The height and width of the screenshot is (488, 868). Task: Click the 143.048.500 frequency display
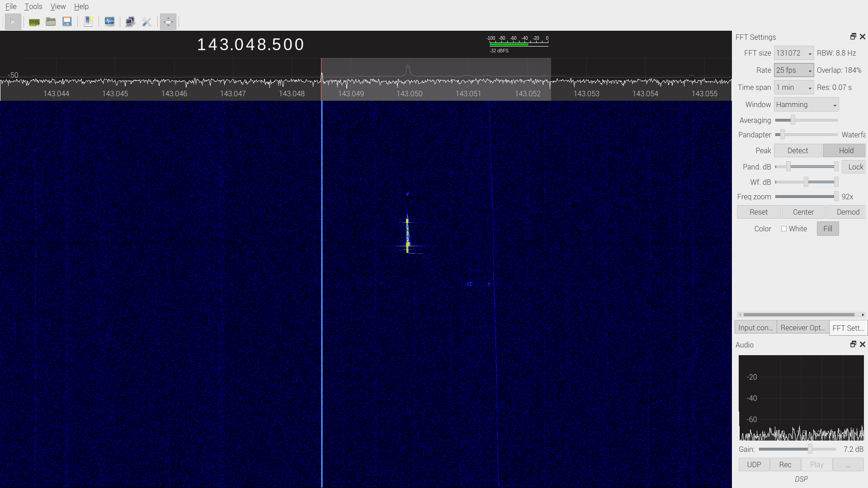pyautogui.click(x=250, y=44)
